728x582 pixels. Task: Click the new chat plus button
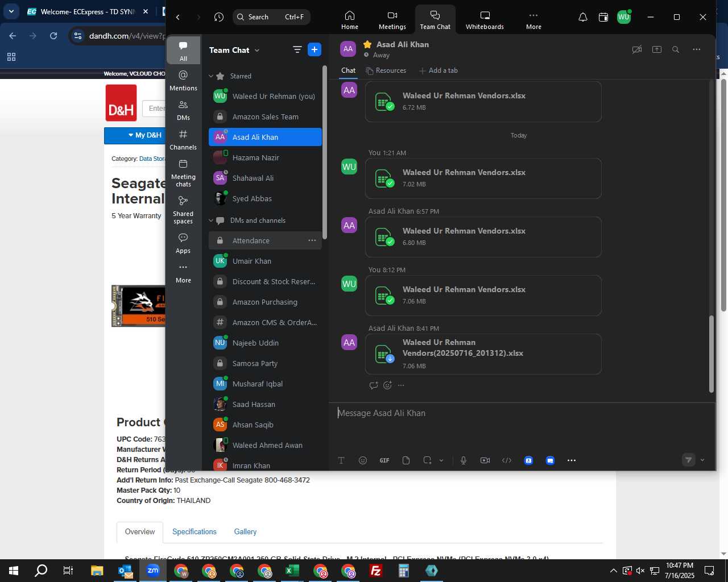(315, 49)
